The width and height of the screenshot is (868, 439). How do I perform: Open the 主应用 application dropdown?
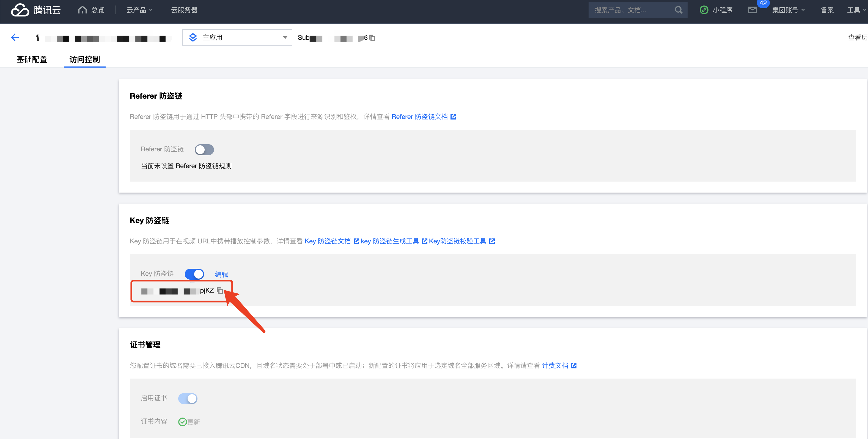click(237, 37)
